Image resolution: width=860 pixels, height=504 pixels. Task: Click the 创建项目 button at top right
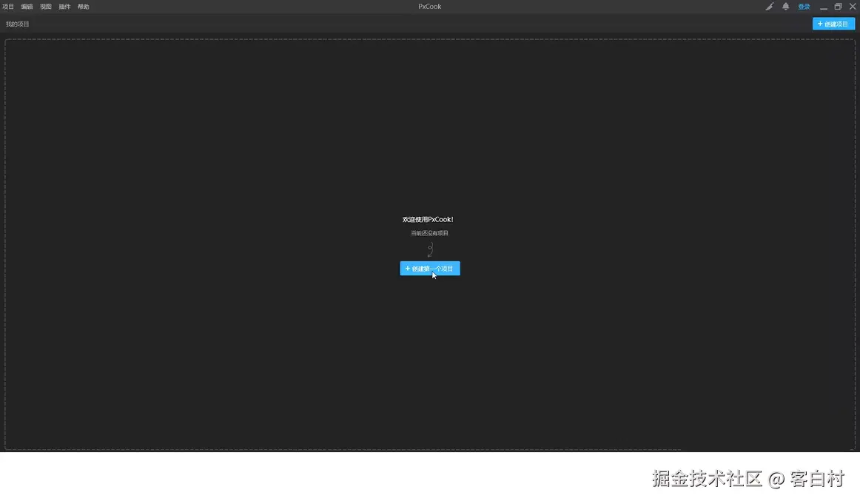[x=833, y=24]
